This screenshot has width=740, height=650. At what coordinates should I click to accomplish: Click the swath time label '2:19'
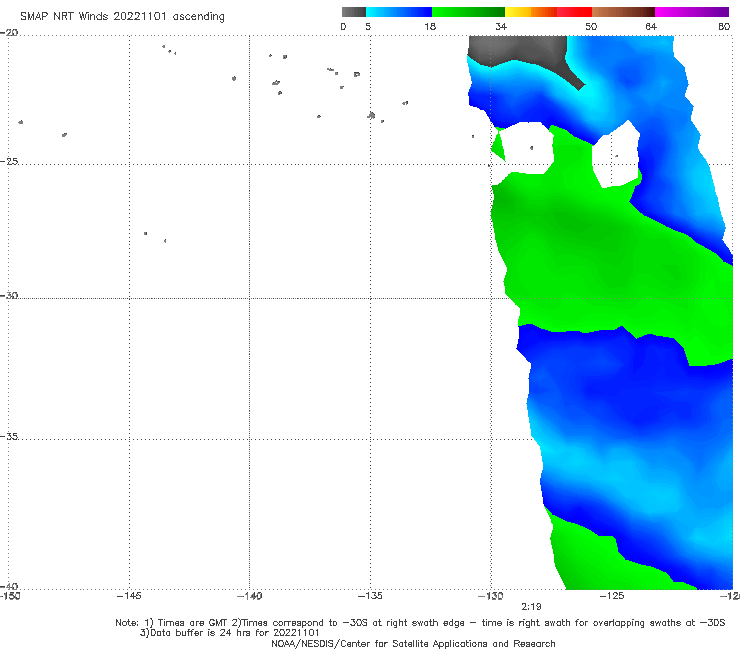click(531, 607)
